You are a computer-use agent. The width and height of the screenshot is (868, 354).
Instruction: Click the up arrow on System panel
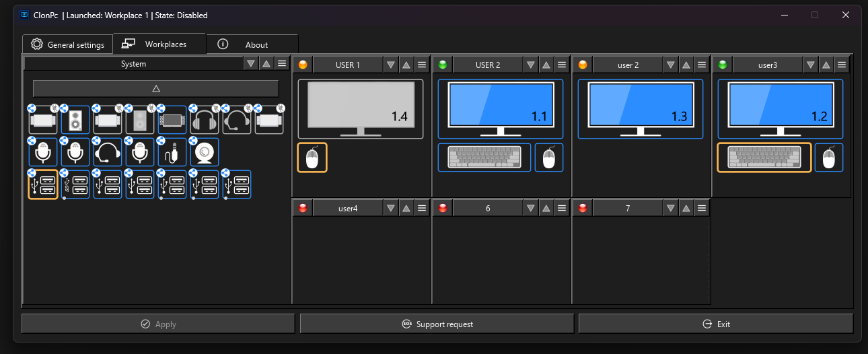point(266,64)
